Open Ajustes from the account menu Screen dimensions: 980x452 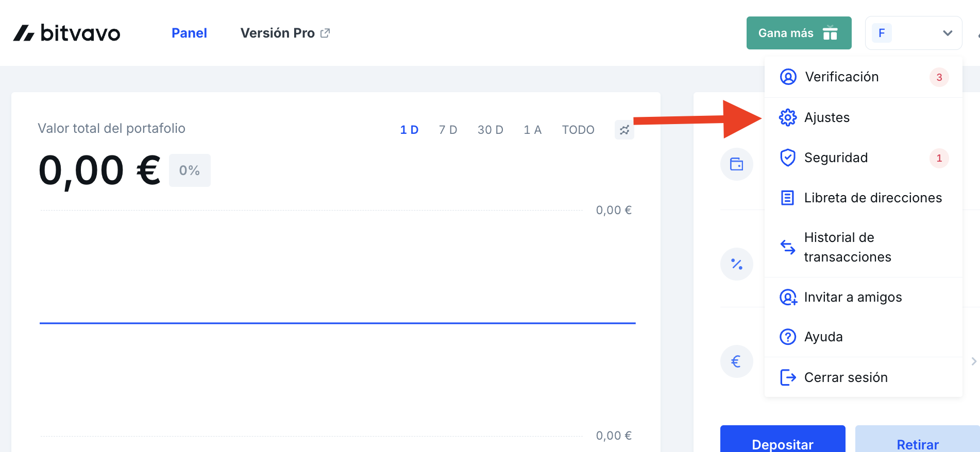coord(826,117)
